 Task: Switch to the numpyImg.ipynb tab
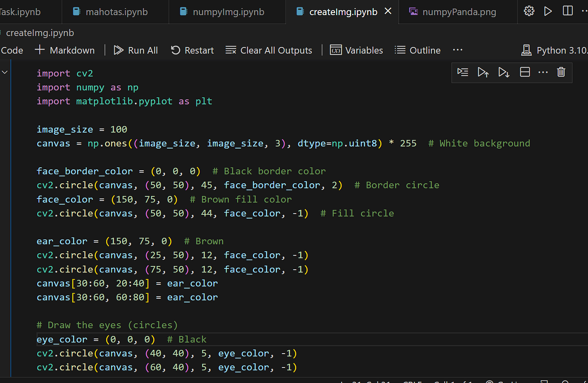click(227, 12)
